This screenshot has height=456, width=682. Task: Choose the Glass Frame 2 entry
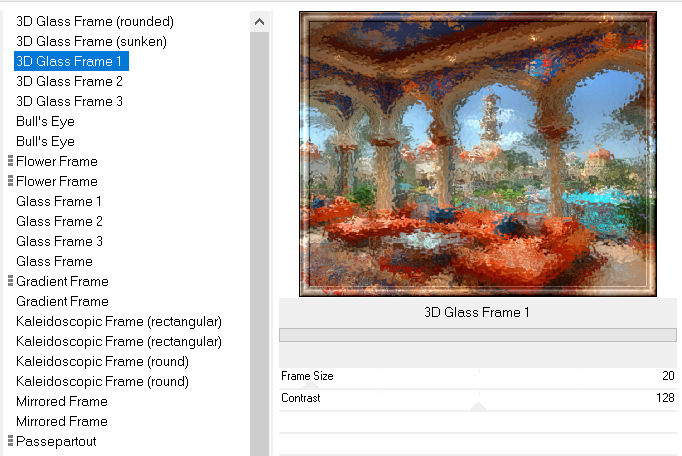[59, 221]
